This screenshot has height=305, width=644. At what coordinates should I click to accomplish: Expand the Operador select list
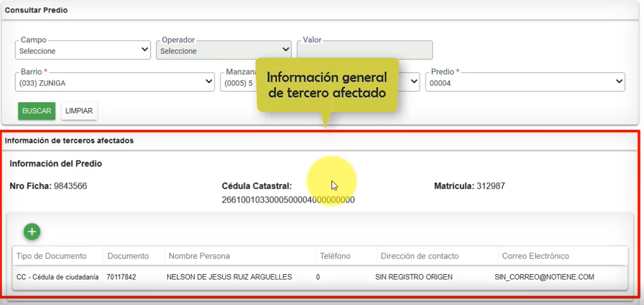[x=224, y=51]
